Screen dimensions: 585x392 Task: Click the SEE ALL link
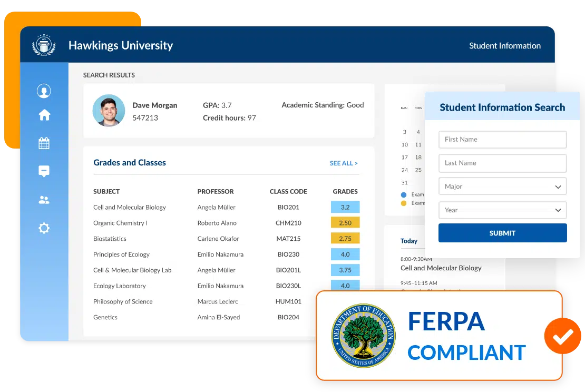click(344, 163)
